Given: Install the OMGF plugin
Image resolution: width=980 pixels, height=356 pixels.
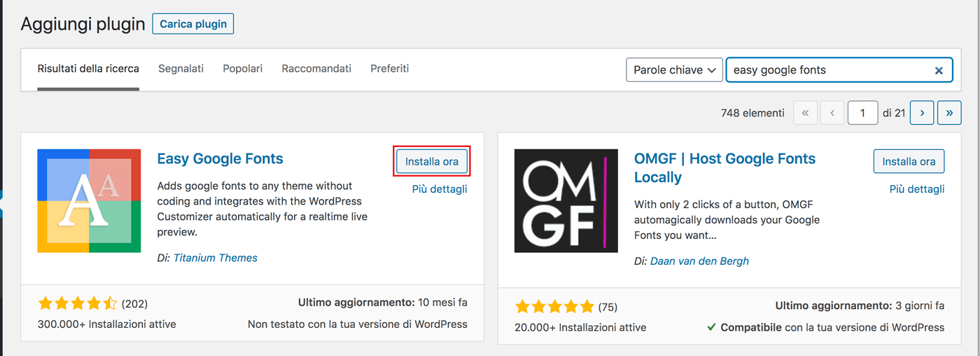Looking at the screenshot, I should point(909,161).
